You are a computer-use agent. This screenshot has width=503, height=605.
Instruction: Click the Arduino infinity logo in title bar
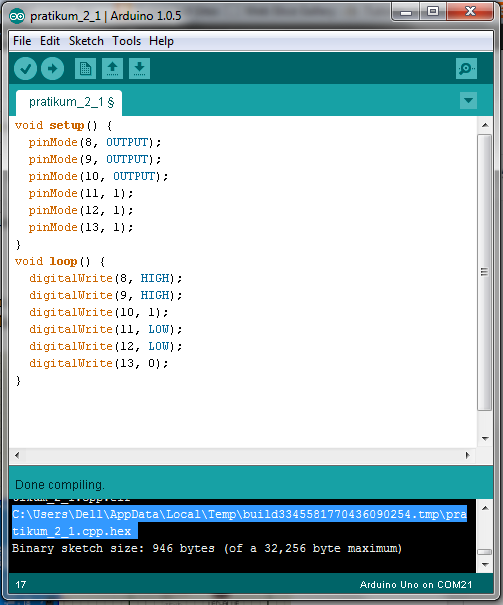pos(17,16)
